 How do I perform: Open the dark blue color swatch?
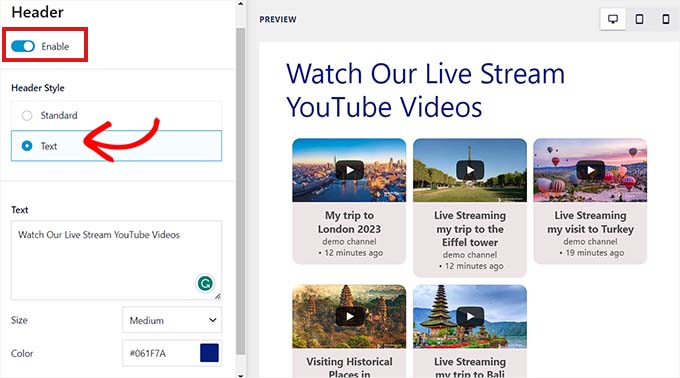pos(209,353)
